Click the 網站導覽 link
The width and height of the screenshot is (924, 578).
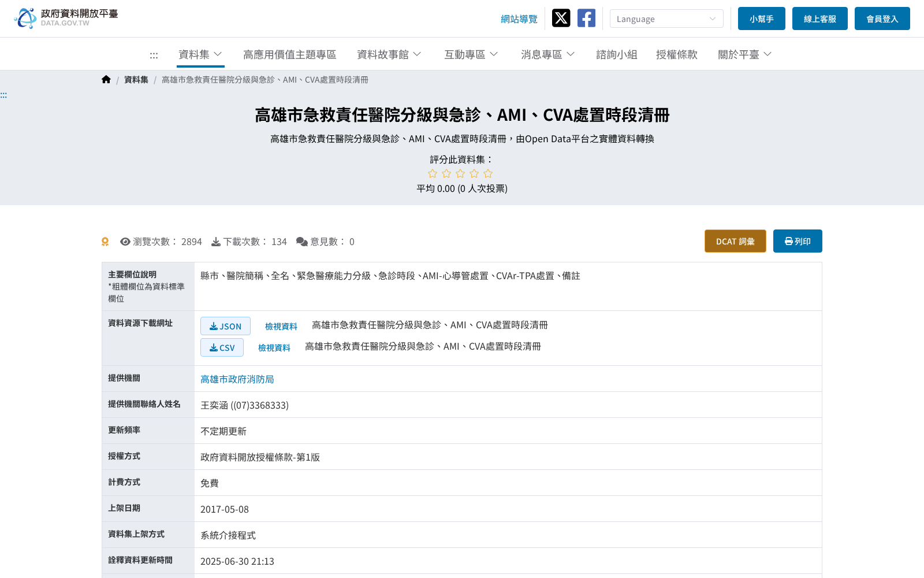(x=519, y=19)
